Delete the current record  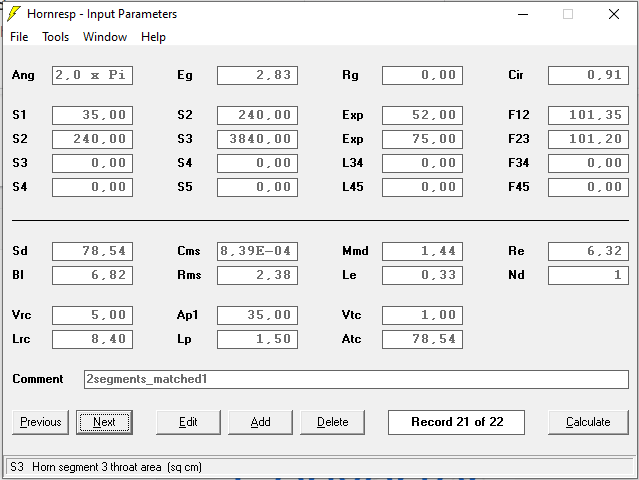coord(333,422)
